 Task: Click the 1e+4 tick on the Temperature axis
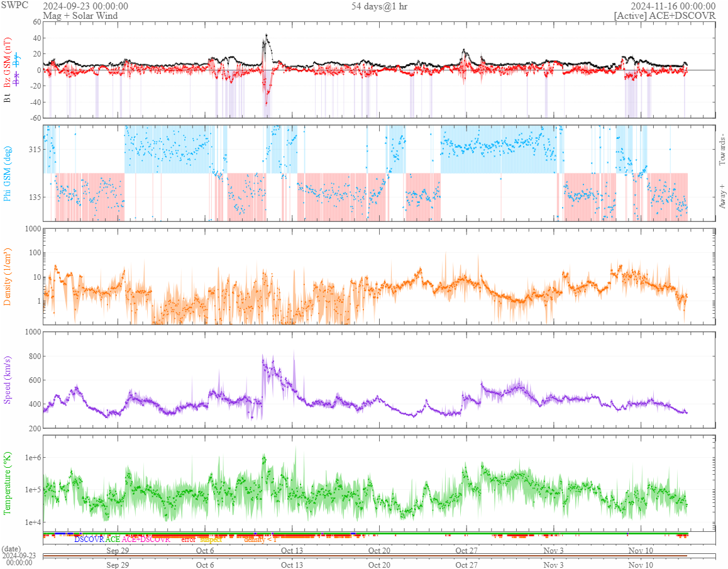pos(33,522)
